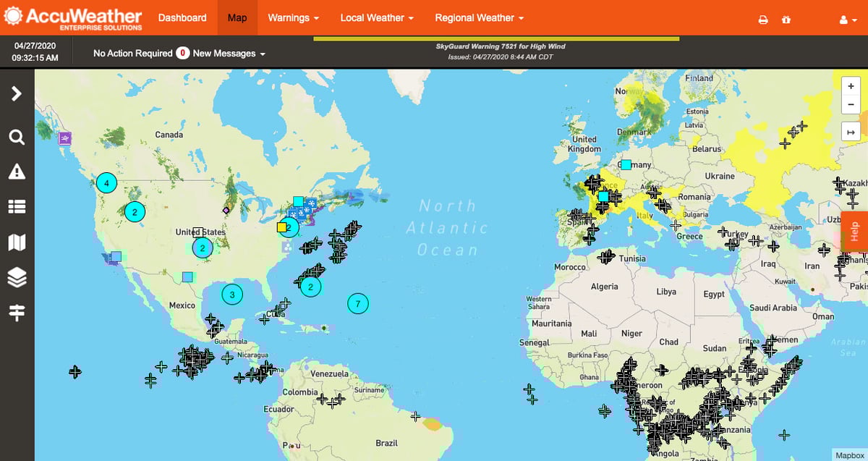Image resolution: width=868 pixels, height=461 pixels.
Task: Select the folded map sidebar icon
Action: (17, 242)
